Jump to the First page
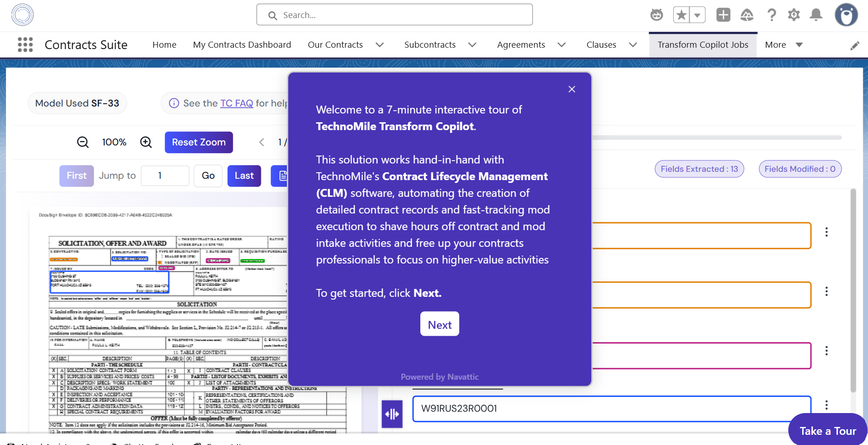This screenshot has height=445, width=868. point(76,176)
